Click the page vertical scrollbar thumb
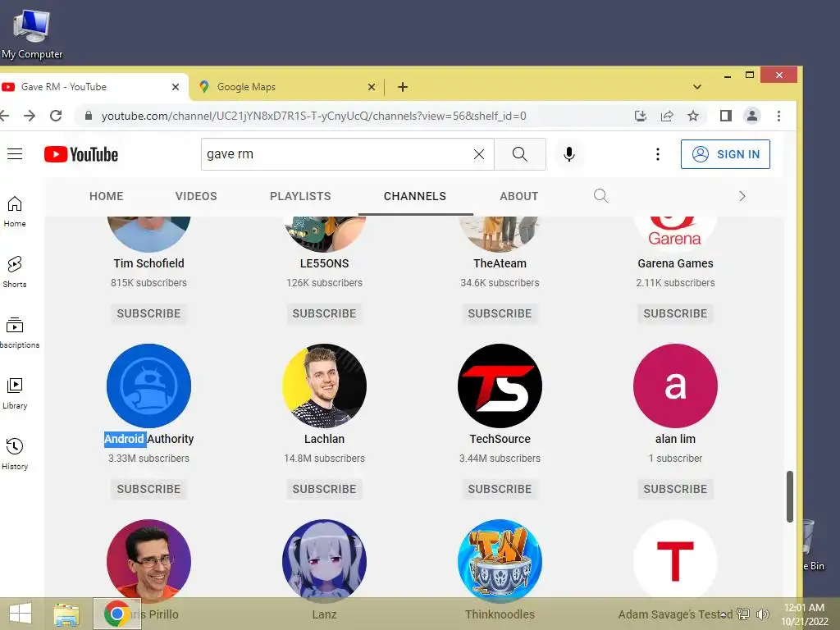Viewport: 840px width, 630px height. coord(790,496)
